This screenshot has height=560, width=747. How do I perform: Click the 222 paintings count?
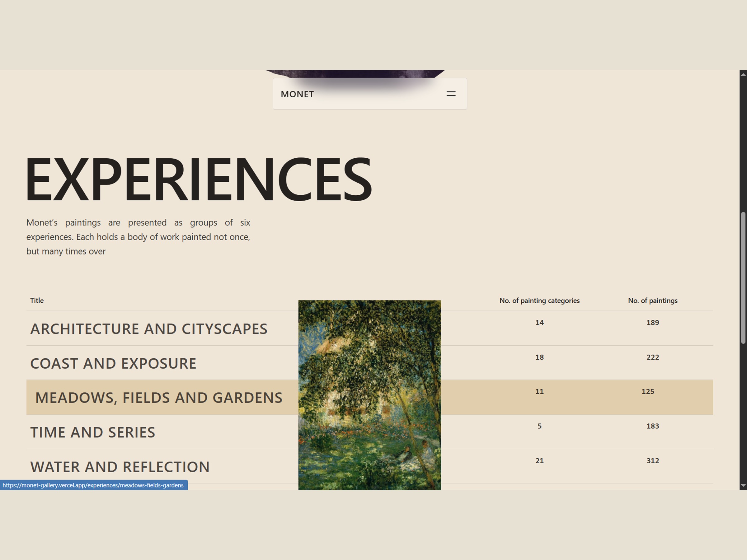pos(652,357)
